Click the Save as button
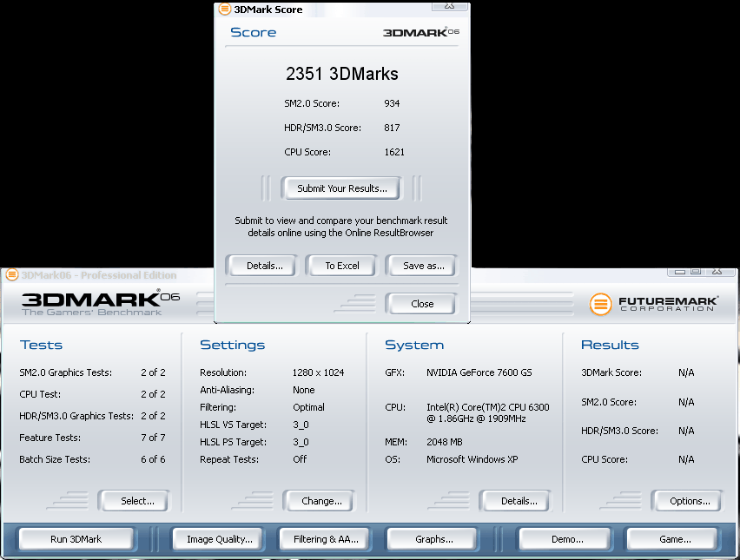740x560 pixels. (x=423, y=266)
